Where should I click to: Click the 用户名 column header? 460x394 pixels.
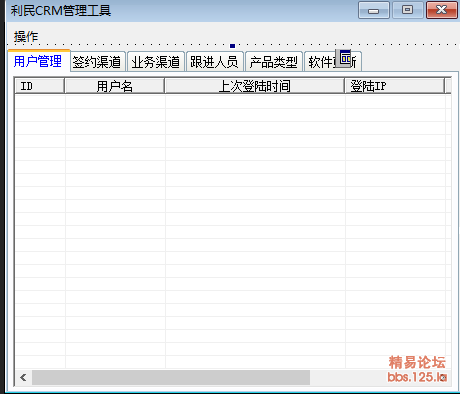115,86
